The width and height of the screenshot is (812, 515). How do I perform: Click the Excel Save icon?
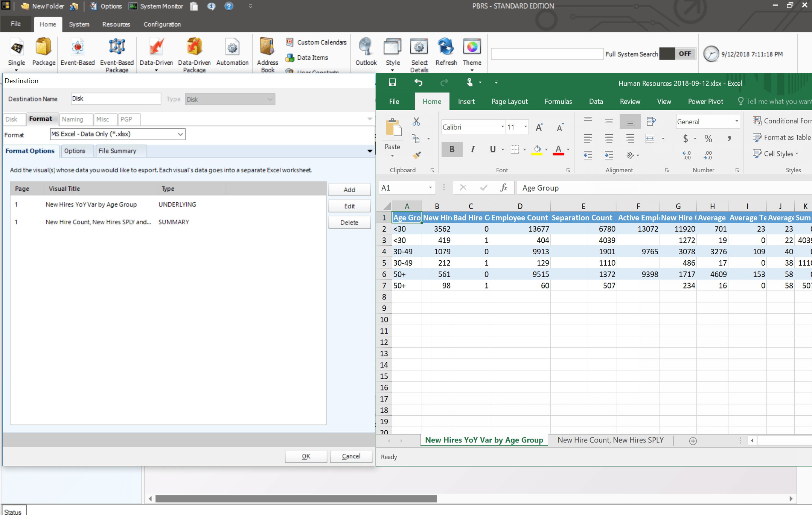392,82
